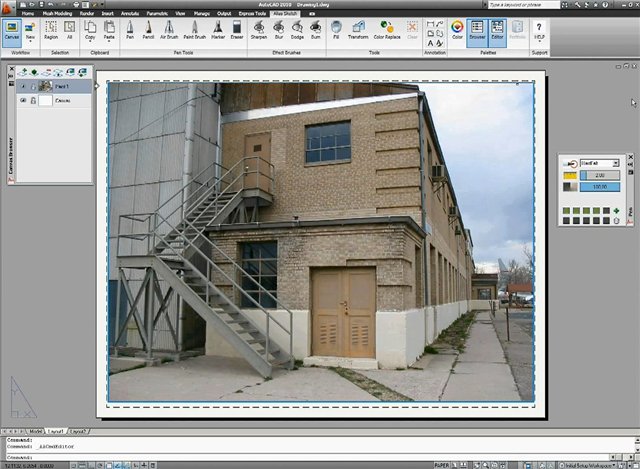
Task: Click the yellow color swatch in editor palette
Action: tap(570, 176)
